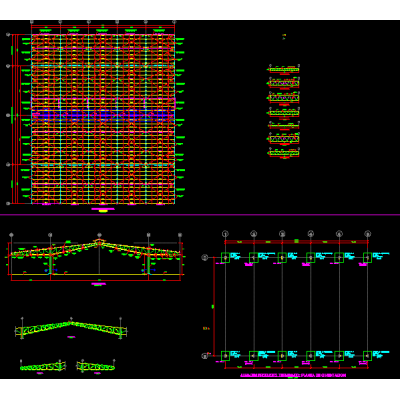This screenshot has height=400, width=400.
Task: Select the blue ridge strip in the roof plan
Action: click(x=103, y=115)
